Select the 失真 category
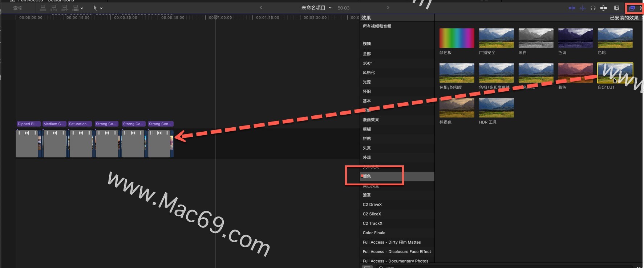This screenshot has height=268, width=644. click(397, 148)
